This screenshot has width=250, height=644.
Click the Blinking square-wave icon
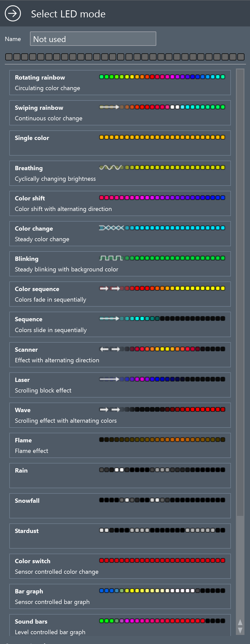click(x=111, y=258)
